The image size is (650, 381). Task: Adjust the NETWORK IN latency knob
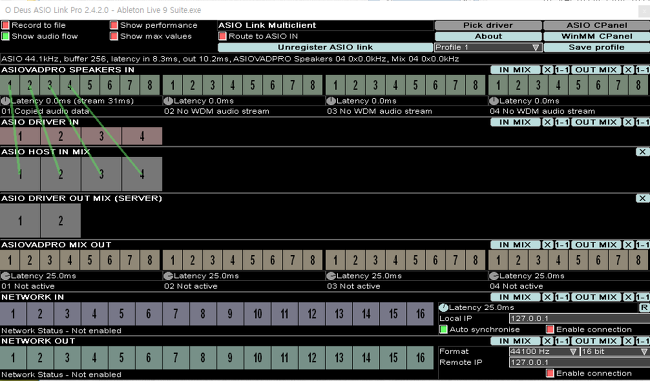coord(444,308)
